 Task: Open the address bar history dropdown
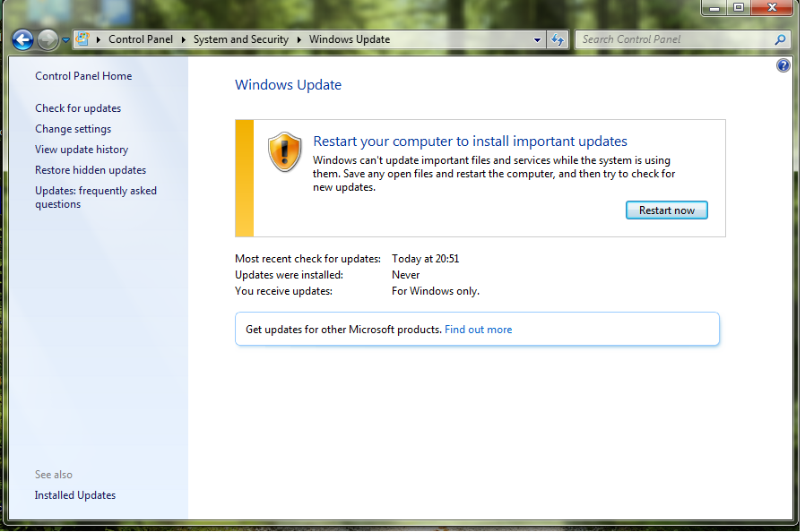(x=537, y=39)
